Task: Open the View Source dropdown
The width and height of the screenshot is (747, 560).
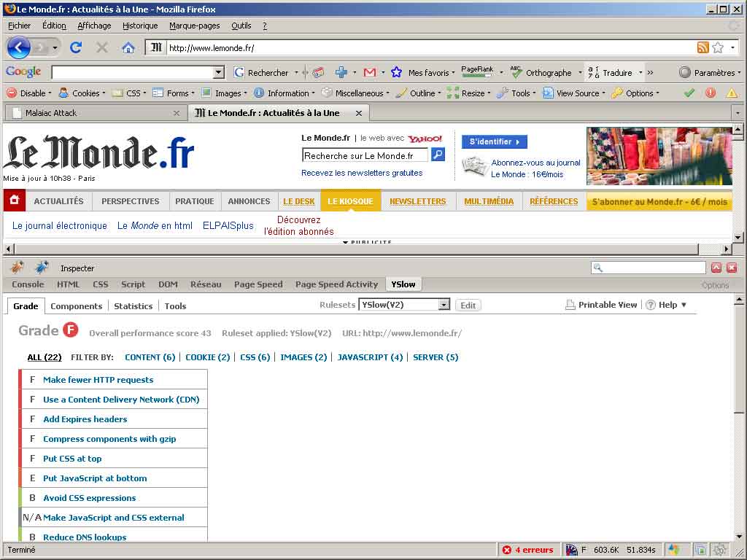Action: pyautogui.click(x=573, y=93)
